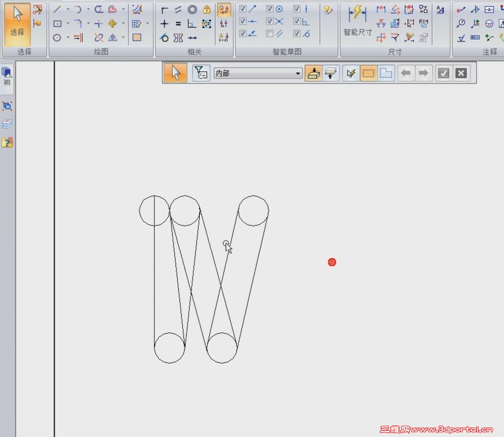Image resolution: width=504 pixels, height=437 pixels.
Task: Choose the Fillet tool
Action: (x=77, y=24)
